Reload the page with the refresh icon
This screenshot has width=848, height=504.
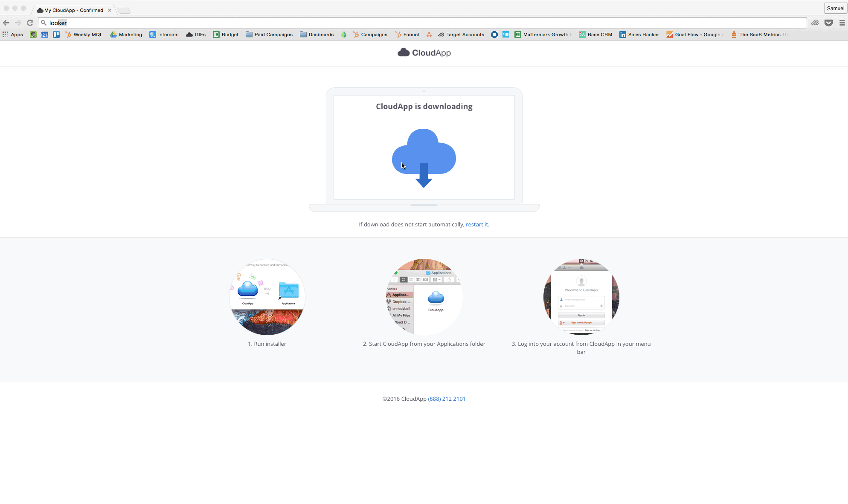tap(30, 23)
